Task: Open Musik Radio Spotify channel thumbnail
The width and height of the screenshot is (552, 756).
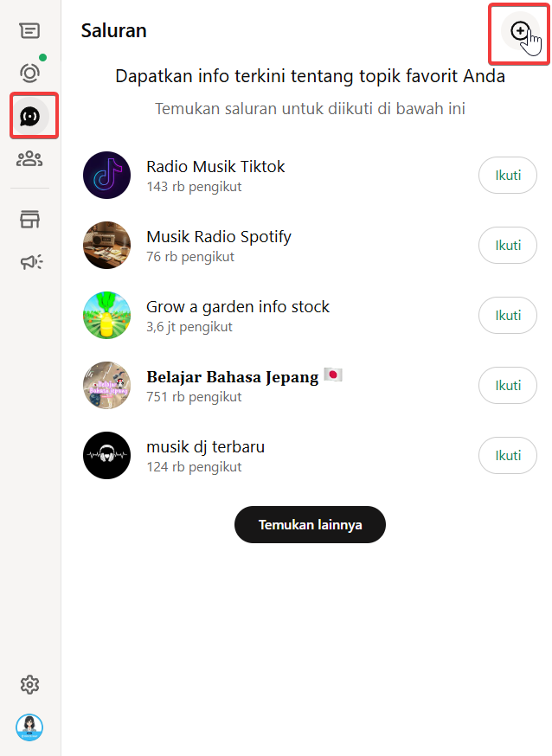Action: point(106,246)
